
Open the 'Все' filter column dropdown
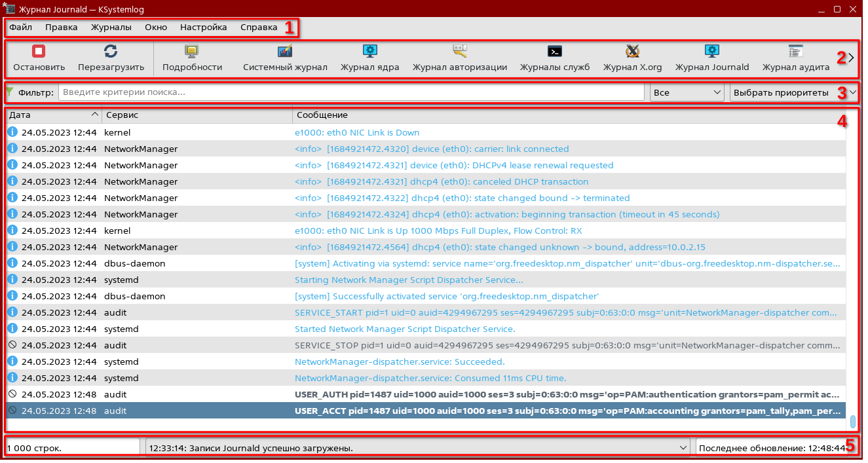(x=687, y=92)
